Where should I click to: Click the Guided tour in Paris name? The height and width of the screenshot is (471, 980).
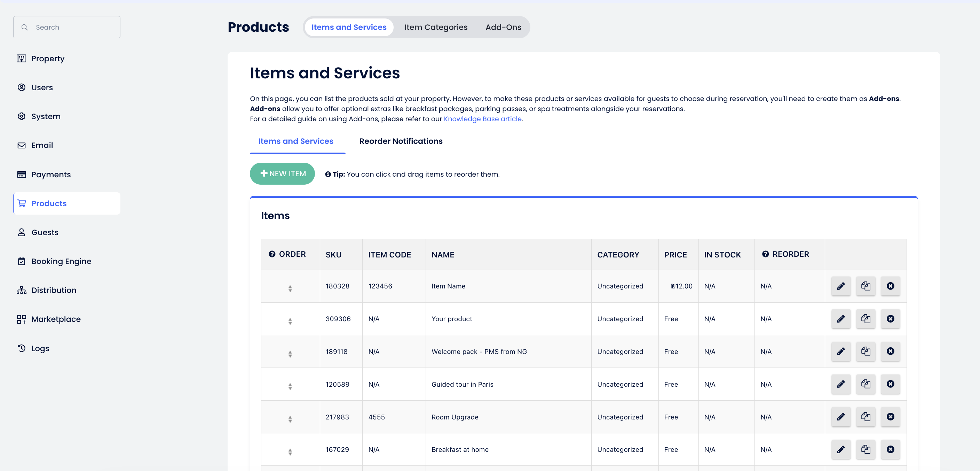coord(462,384)
